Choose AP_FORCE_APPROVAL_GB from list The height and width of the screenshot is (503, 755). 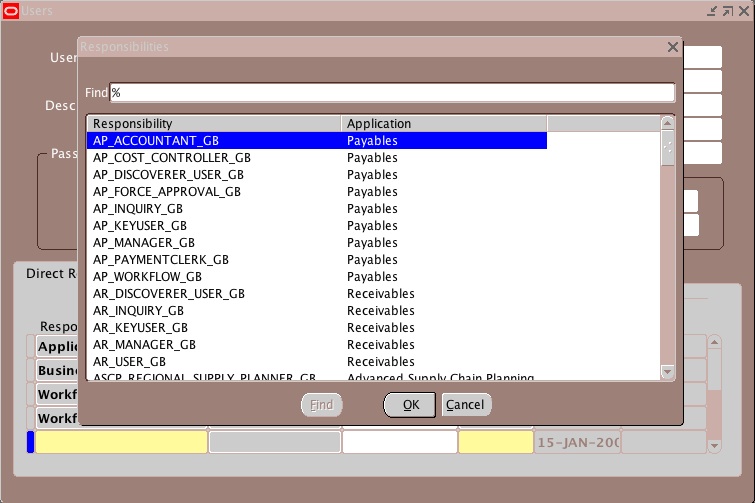point(317,192)
